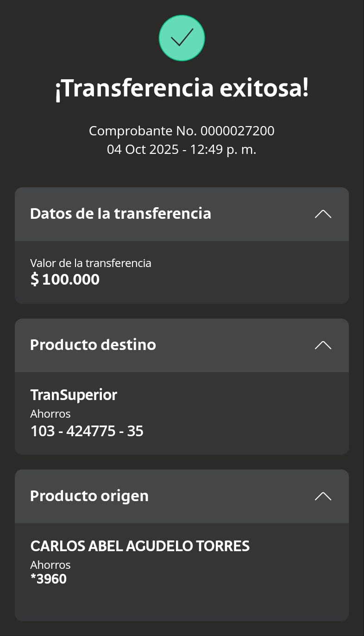Image resolution: width=364 pixels, height=636 pixels.
Task: Click the Valor de la transferencia label
Action: pyautogui.click(x=91, y=263)
